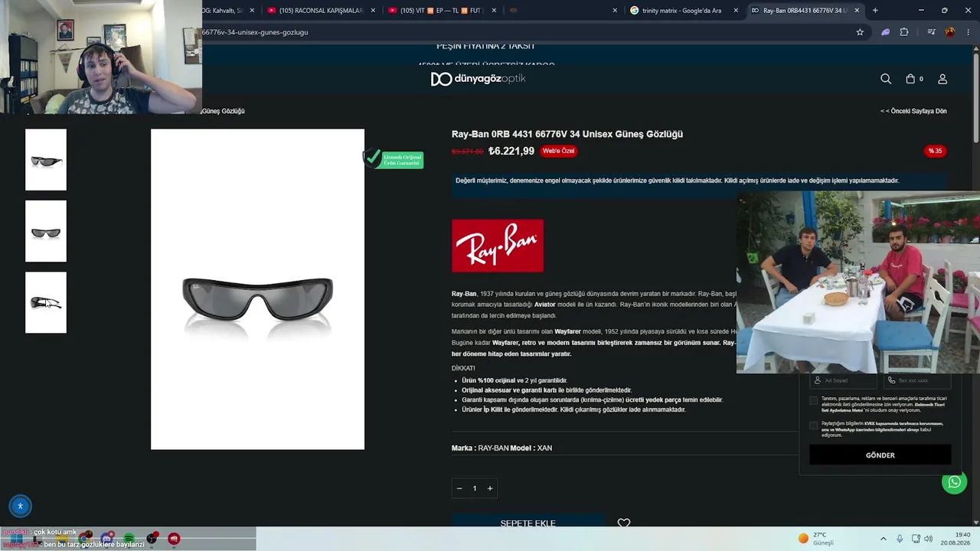980x551 pixels.
Task: Open the Güneş Gözlüğü breadcrumb link
Action: pos(223,111)
